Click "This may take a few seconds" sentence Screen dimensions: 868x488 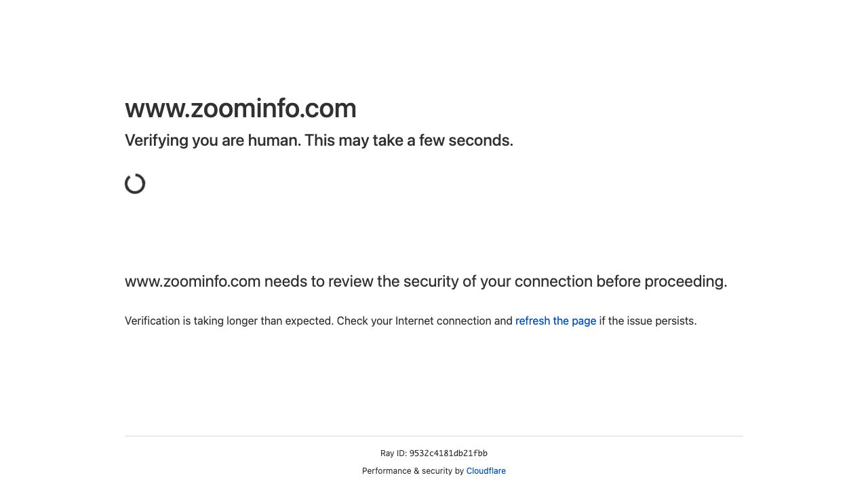[x=408, y=141]
